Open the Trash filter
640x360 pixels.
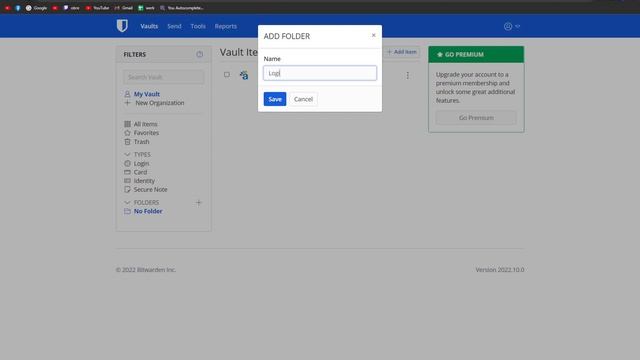click(141, 142)
